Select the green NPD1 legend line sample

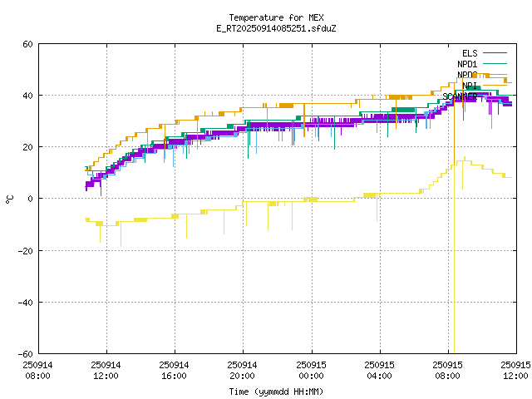(495, 64)
